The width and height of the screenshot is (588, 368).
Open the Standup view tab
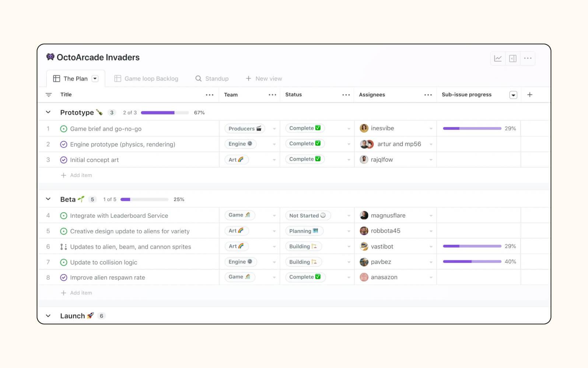click(212, 78)
